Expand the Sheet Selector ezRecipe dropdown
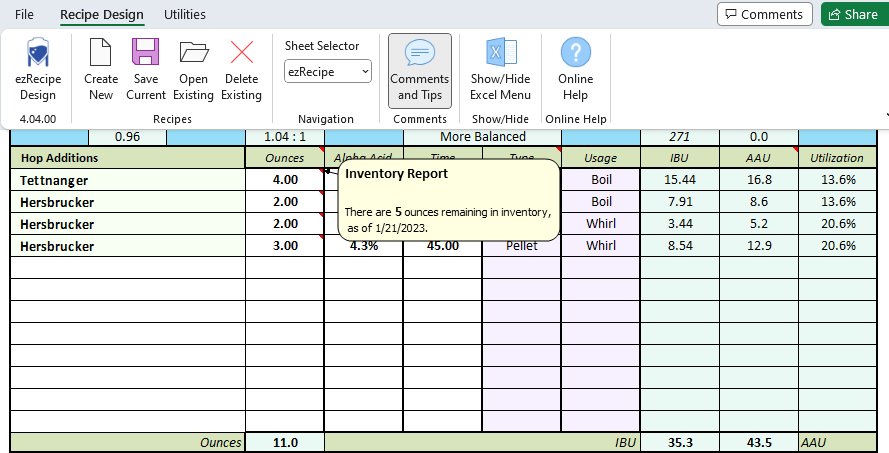 pyautogui.click(x=328, y=71)
